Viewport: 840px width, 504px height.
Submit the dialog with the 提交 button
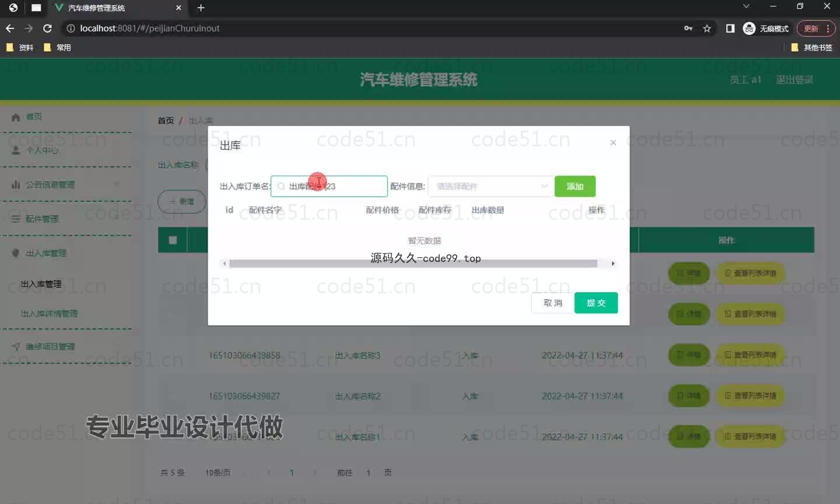click(596, 303)
